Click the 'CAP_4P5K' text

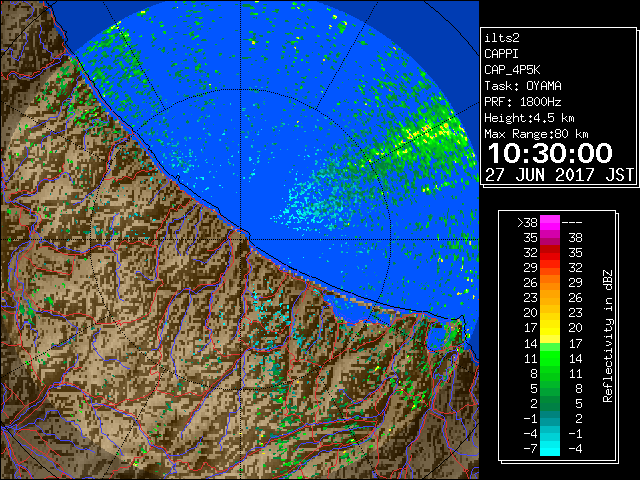512,70
